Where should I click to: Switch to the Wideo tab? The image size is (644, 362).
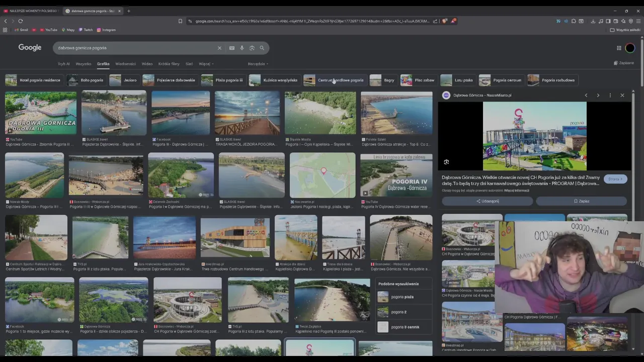(x=147, y=64)
